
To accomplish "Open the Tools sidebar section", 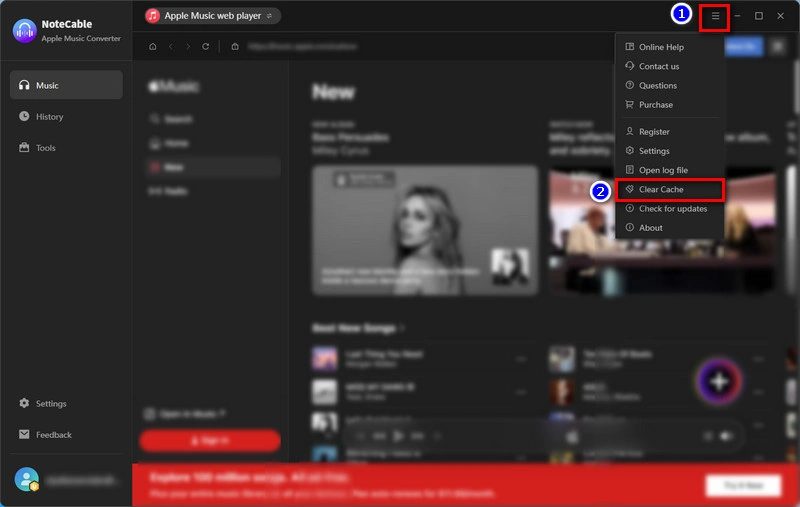I will (66, 147).
